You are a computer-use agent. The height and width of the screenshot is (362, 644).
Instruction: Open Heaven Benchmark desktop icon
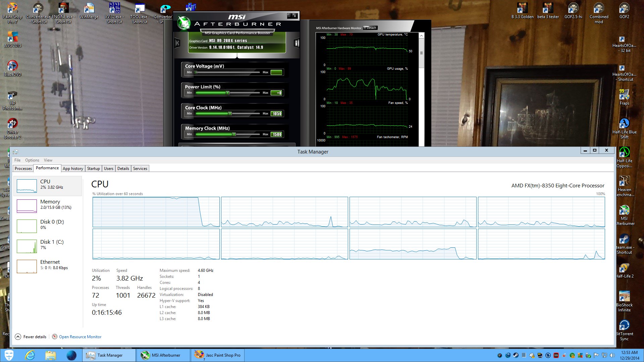[x=625, y=186]
